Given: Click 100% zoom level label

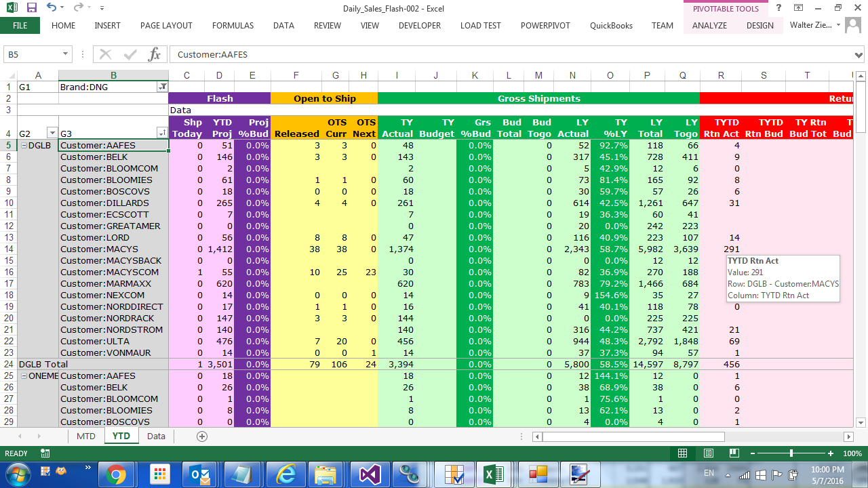Looking at the screenshot, I should pyautogui.click(x=852, y=453).
